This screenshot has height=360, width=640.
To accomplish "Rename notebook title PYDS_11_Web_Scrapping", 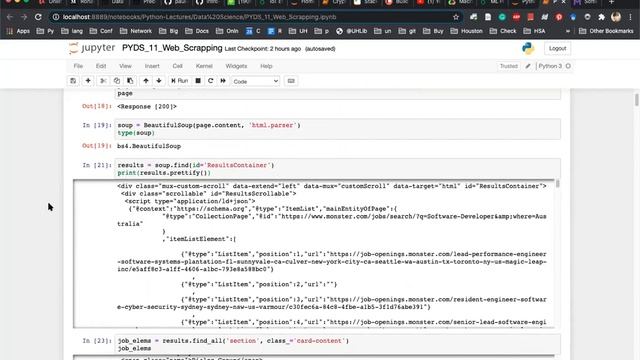I will tap(172, 48).
